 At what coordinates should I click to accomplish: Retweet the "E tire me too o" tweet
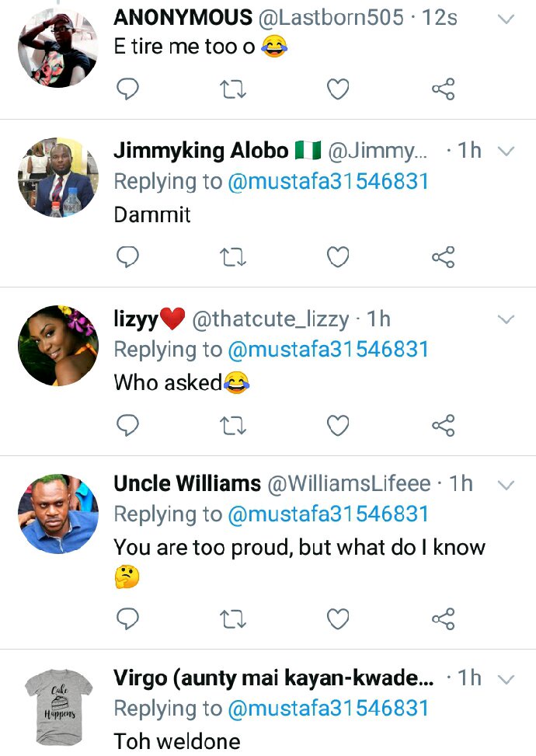[x=233, y=90]
